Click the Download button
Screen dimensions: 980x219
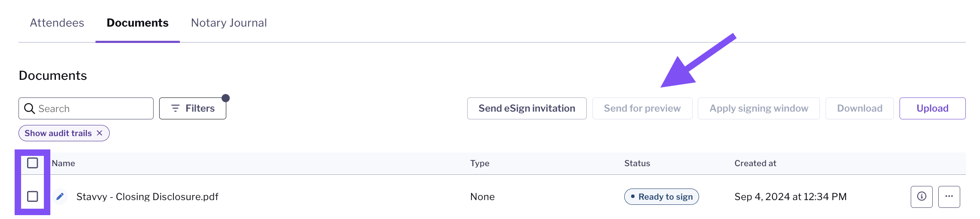click(x=860, y=108)
